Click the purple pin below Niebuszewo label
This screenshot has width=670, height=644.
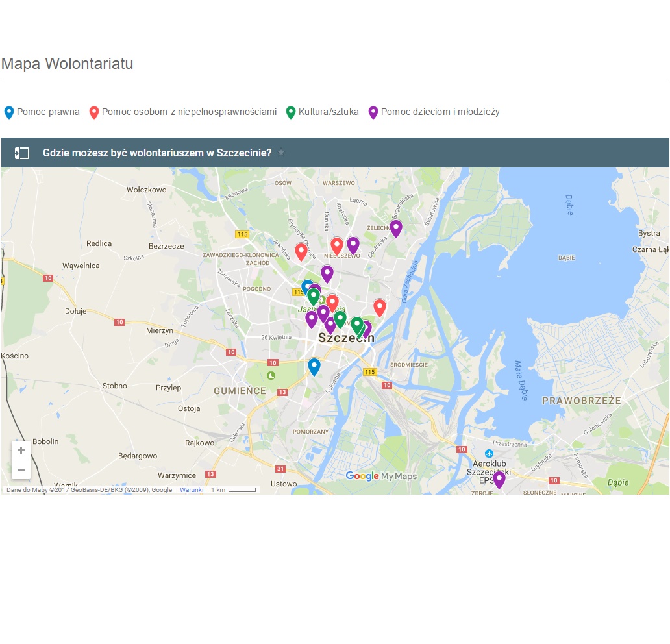(327, 275)
